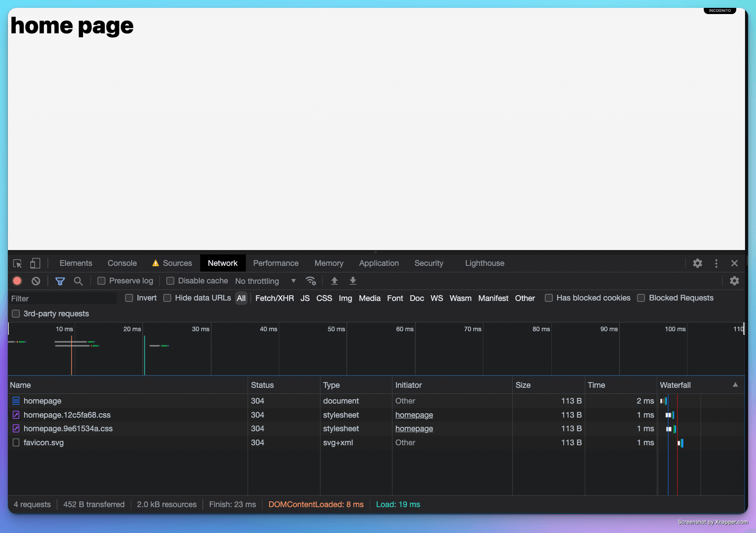Viewport: 756px width, 533px height.
Task: Select the All filter type
Action: [x=241, y=298]
